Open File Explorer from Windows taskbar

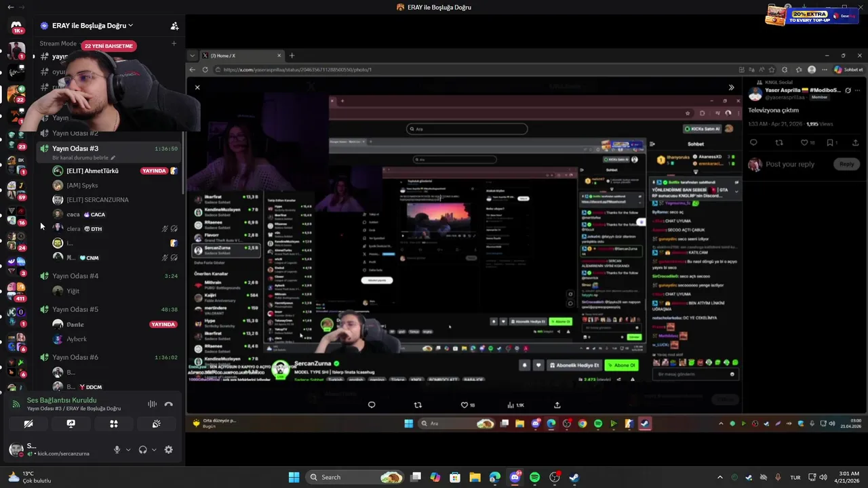(x=475, y=477)
